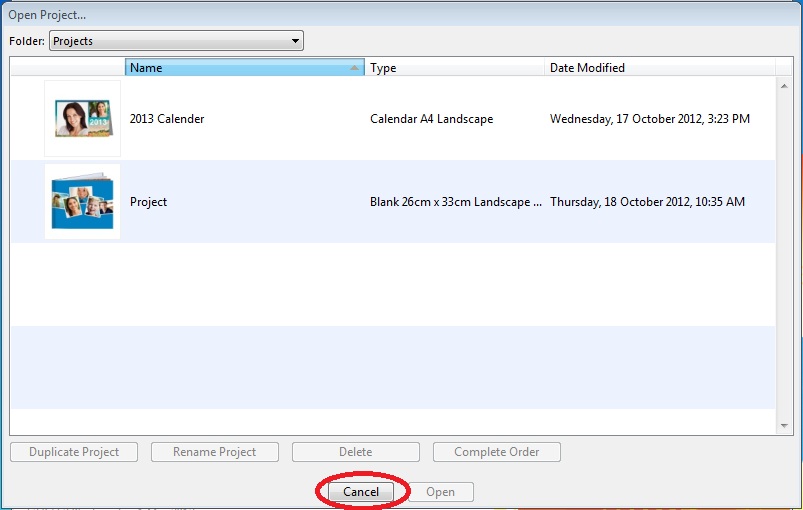Open the Folder dropdown showing Projects
The image size is (803, 510).
[176, 41]
